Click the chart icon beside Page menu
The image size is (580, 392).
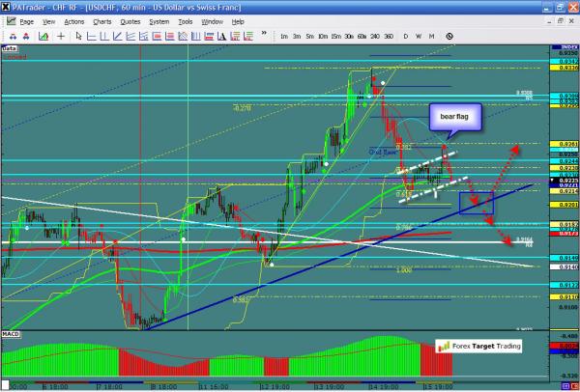[12, 21]
